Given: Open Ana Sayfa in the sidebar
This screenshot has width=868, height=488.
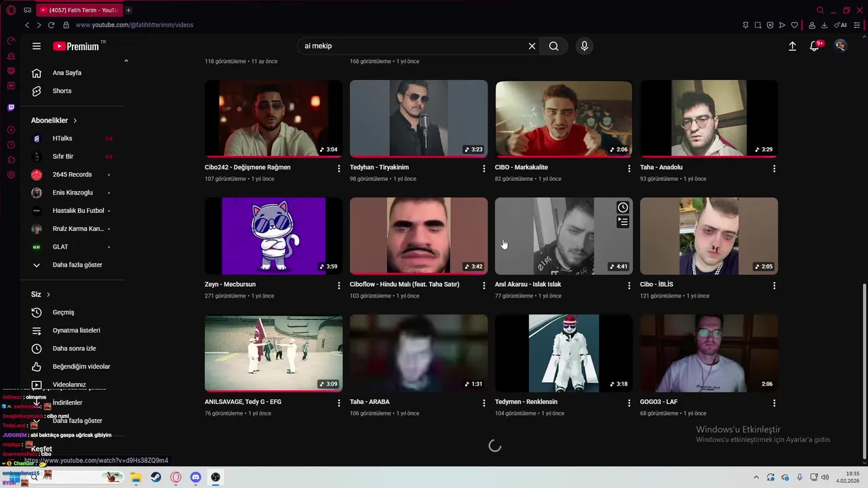Looking at the screenshot, I should 68,73.
